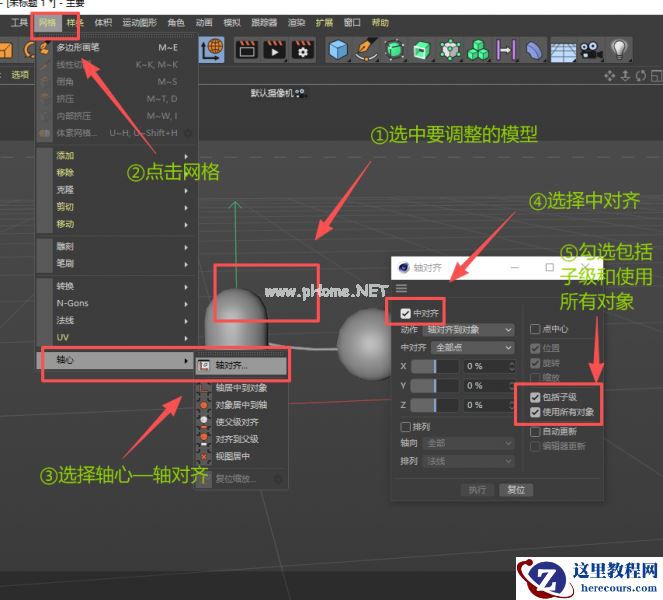The height and width of the screenshot is (600, 663).
Task: Select the 多边形画笔 menu entry
Action: (x=115, y=47)
